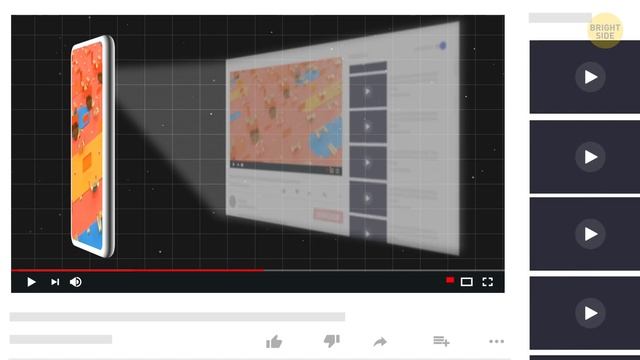The height and width of the screenshot is (360, 640).
Task: Seek on the red video progress bar
Action: click(x=258, y=270)
